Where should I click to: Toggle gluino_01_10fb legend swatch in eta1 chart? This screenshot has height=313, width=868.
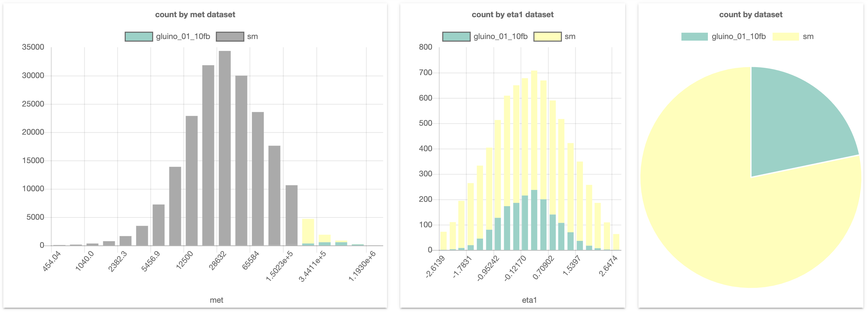click(456, 37)
